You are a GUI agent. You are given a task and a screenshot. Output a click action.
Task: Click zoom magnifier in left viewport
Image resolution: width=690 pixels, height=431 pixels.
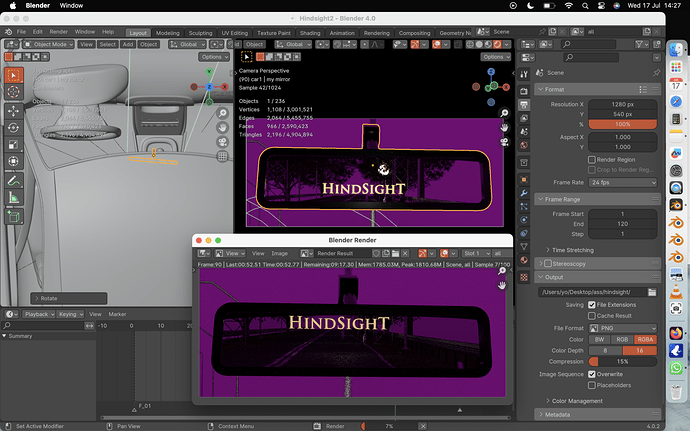pos(223,113)
